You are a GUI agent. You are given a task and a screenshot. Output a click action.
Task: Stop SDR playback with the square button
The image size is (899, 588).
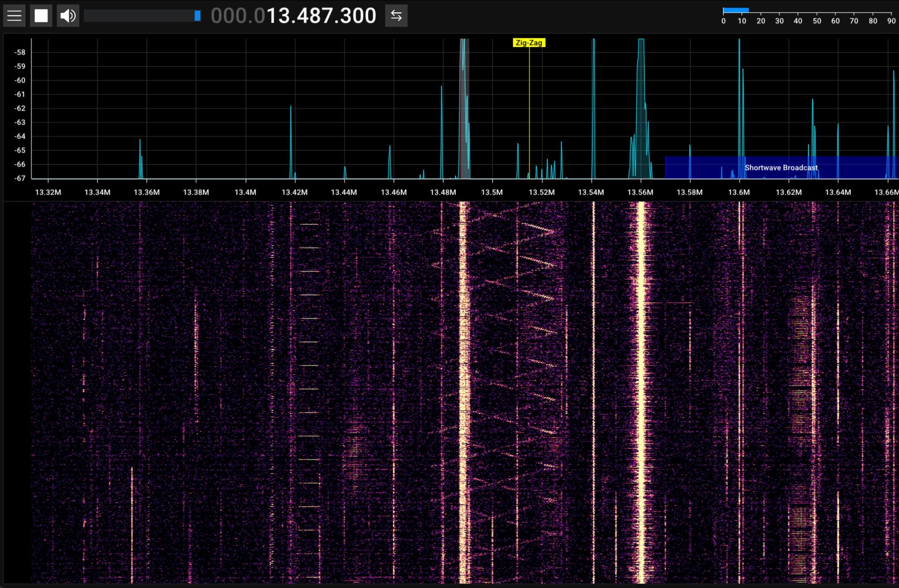[41, 16]
